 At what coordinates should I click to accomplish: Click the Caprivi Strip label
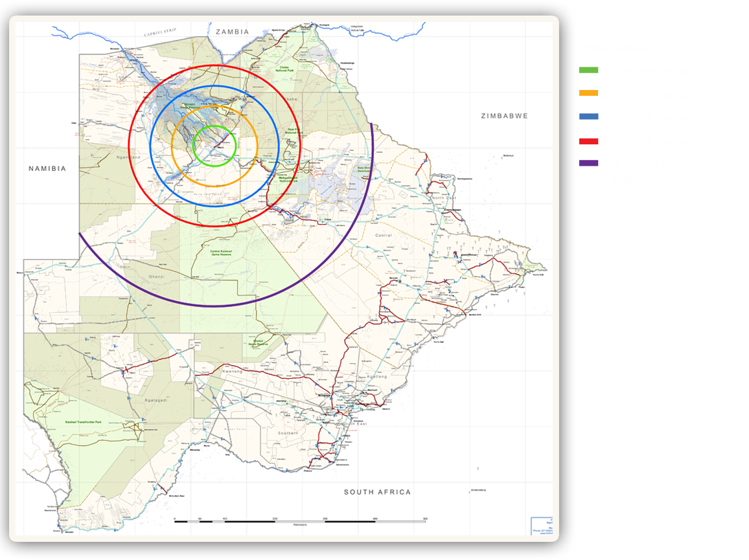pyautogui.click(x=159, y=32)
